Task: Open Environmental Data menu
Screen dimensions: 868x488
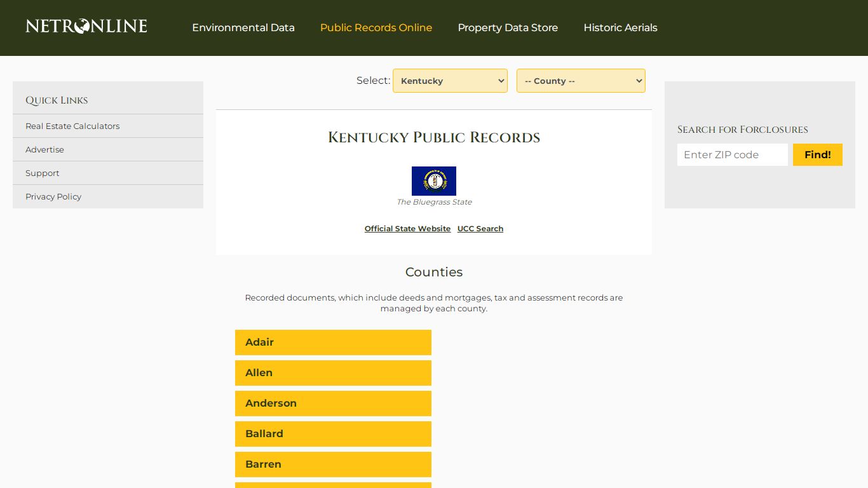Action: click(x=243, y=28)
